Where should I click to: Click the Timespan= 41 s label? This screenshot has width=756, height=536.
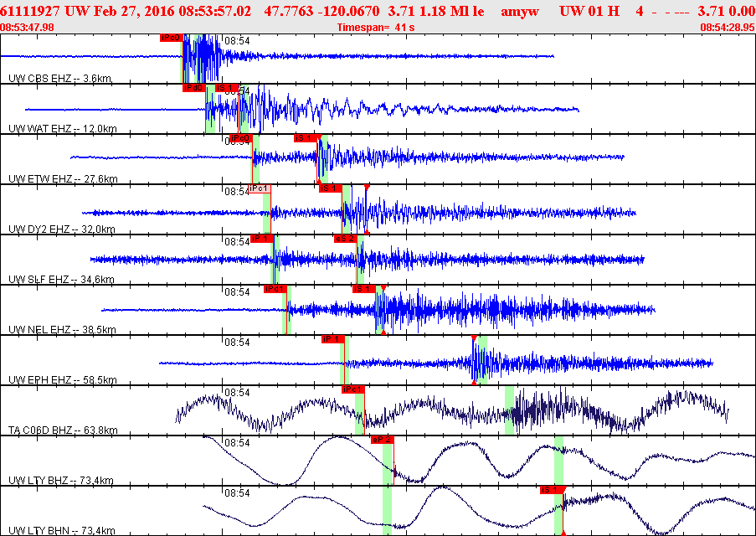[x=376, y=28]
